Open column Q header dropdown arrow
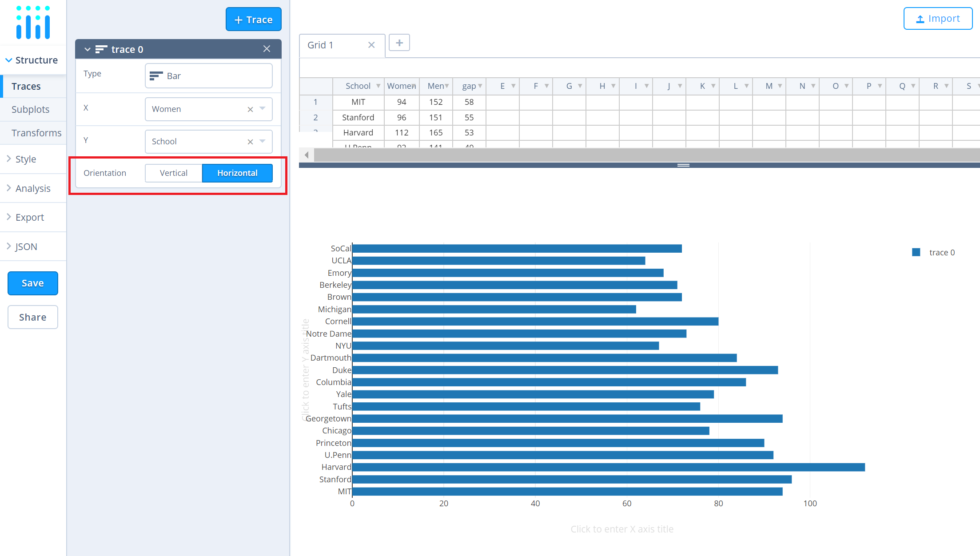This screenshot has height=556, width=980. coord(913,86)
